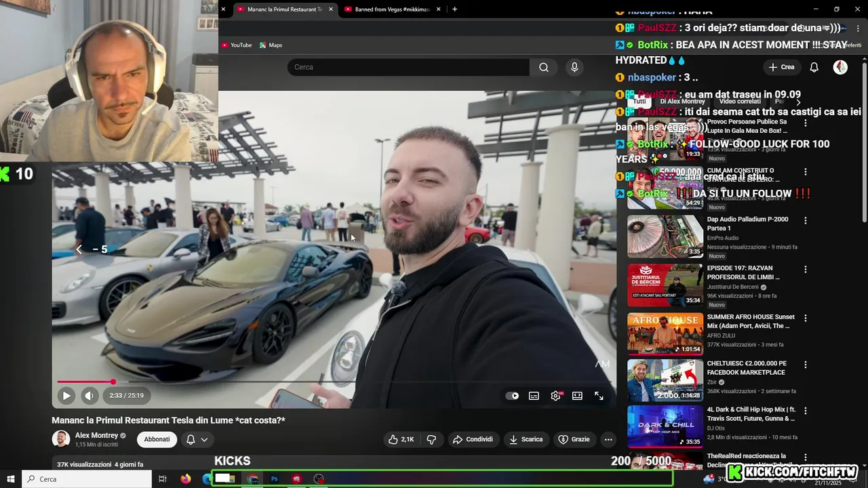Share the video via Condividi
This screenshot has width=868, height=488.
click(x=473, y=439)
